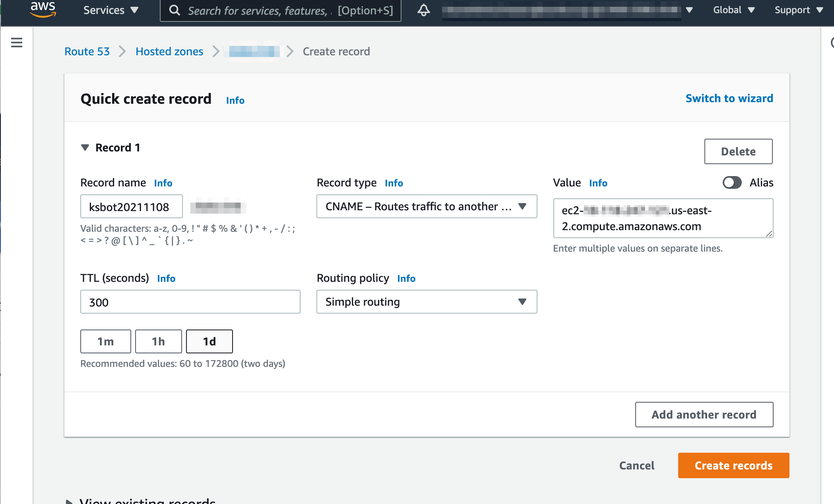Open the Global region dropdown
Image resolution: width=834 pixels, height=504 pixels.
[734, 10]
